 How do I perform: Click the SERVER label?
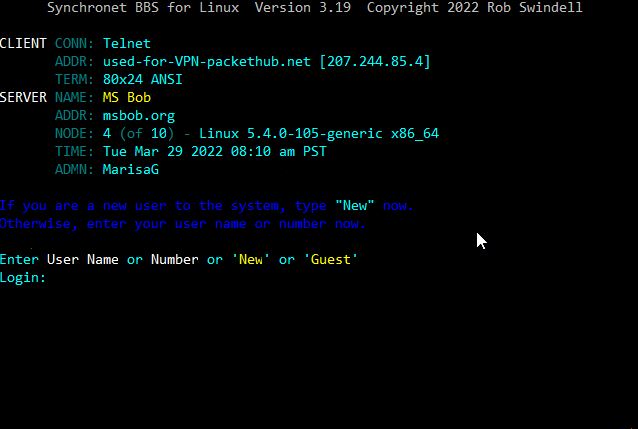coord(23,97)
